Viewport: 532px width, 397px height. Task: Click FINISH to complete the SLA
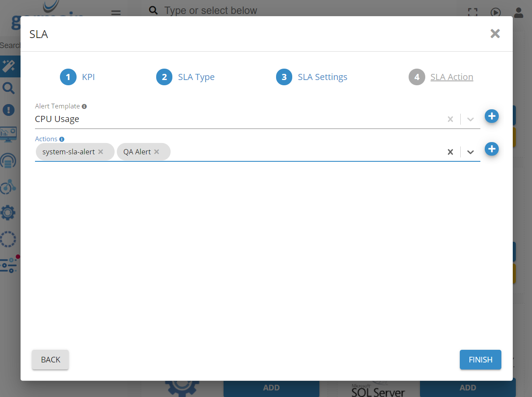[480, 359]
